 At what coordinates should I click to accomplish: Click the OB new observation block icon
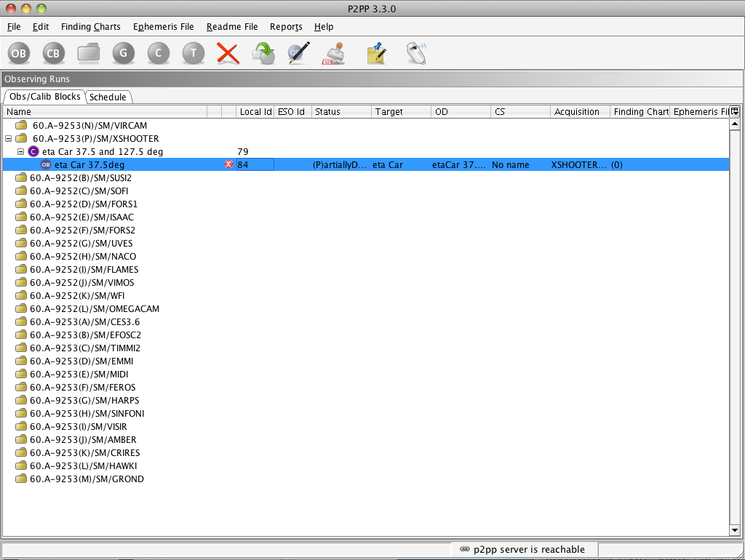coord(19,53)
